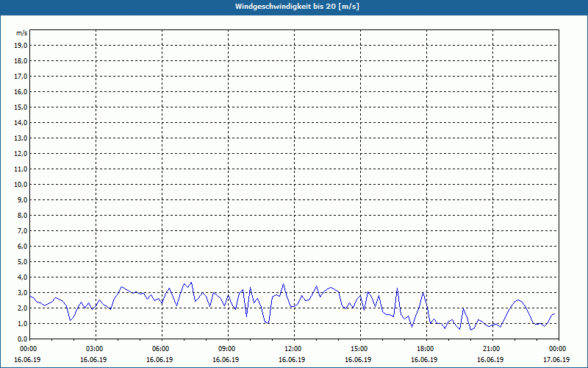Image resolution: width=588 pixels, height=368 pixels.
Task: Pick the 0,0 y-axis origin label
Action: [23, 339]
